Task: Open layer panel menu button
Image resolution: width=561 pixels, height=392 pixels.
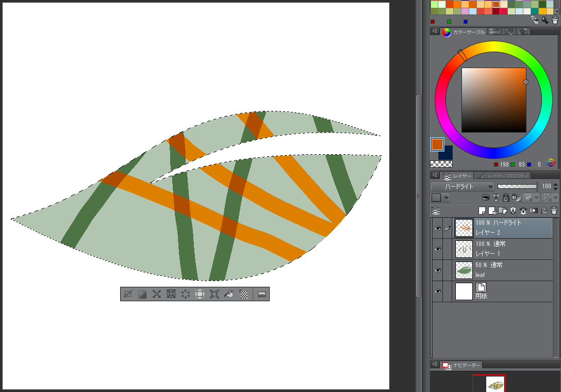Action: 435,175
